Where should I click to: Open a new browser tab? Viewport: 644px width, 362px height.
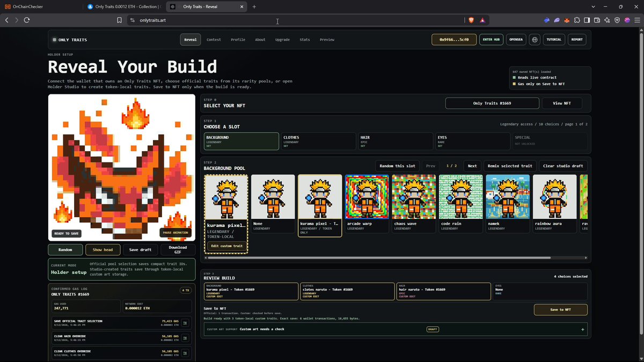[254, 6]
